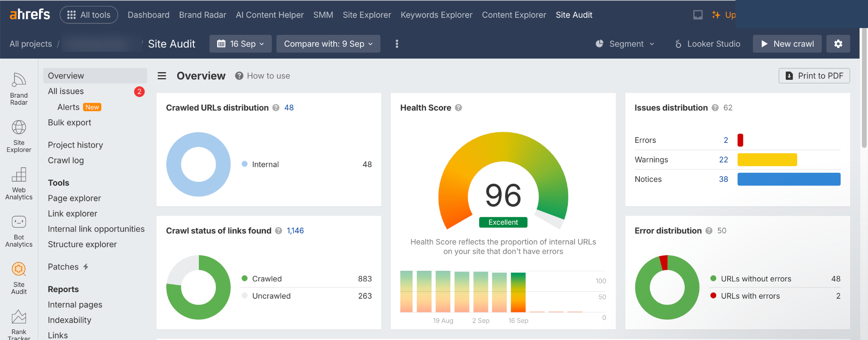Click the 1,146 links found count
The image size is (868, 340).
(x=295, y=231)
